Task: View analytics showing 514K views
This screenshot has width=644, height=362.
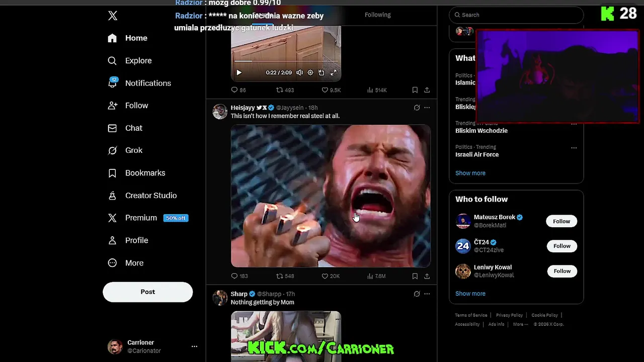Action: pyautogui.click(x=377, y=90)
